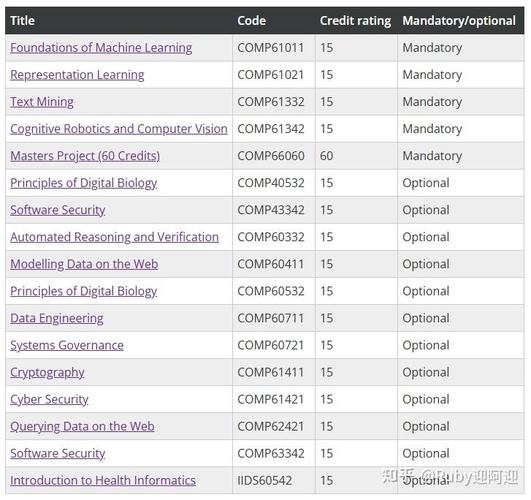Select Software Security link for COMP63342
Viewport: 531px width, 500px height.
[58, 454]
